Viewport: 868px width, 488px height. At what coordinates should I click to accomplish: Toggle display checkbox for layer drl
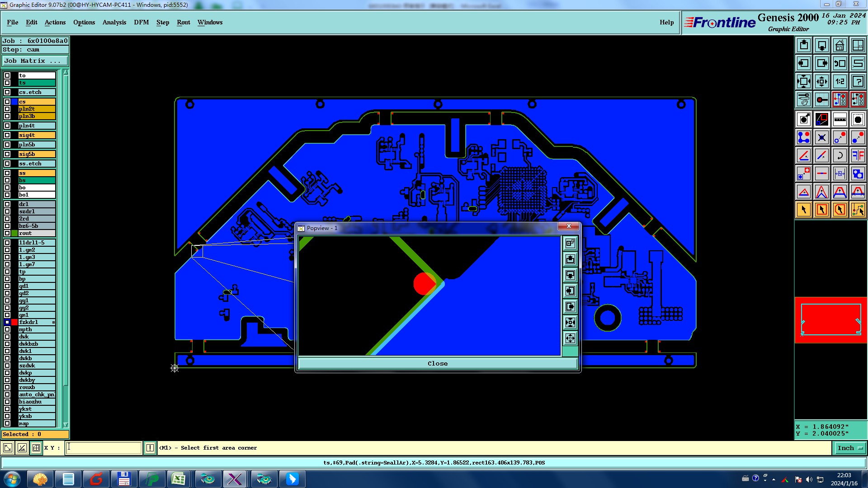click(x=7, y=204)
